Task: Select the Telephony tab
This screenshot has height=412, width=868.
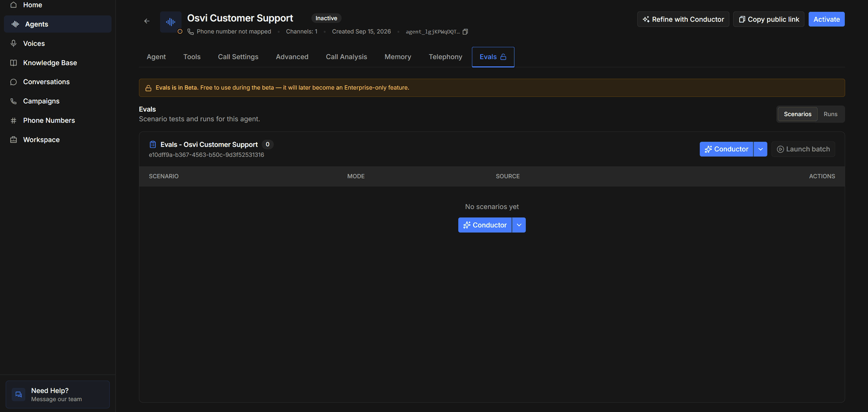Action: (445, 57)
